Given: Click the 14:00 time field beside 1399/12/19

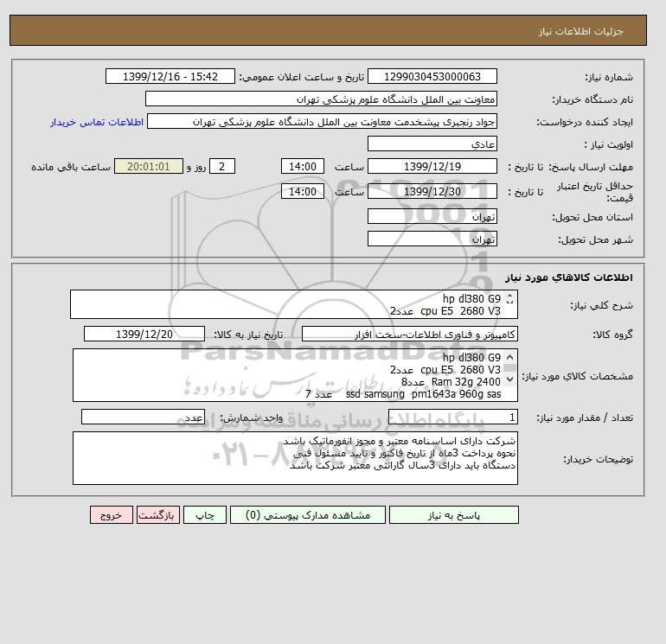Looking at the screenshot, I should point(303,167).
